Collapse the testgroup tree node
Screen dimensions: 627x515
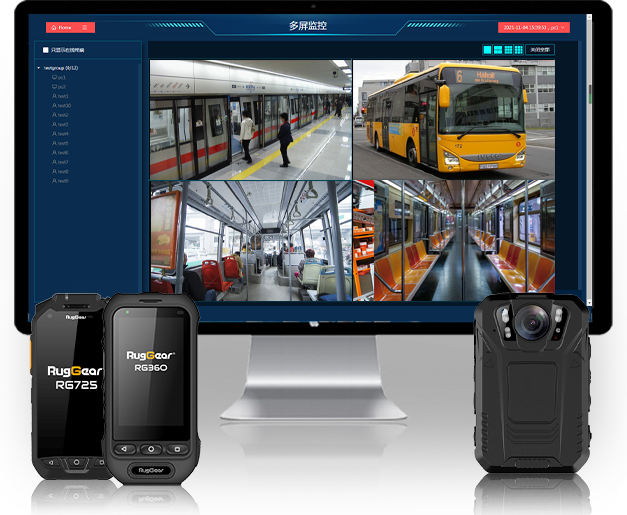(39, 67)
